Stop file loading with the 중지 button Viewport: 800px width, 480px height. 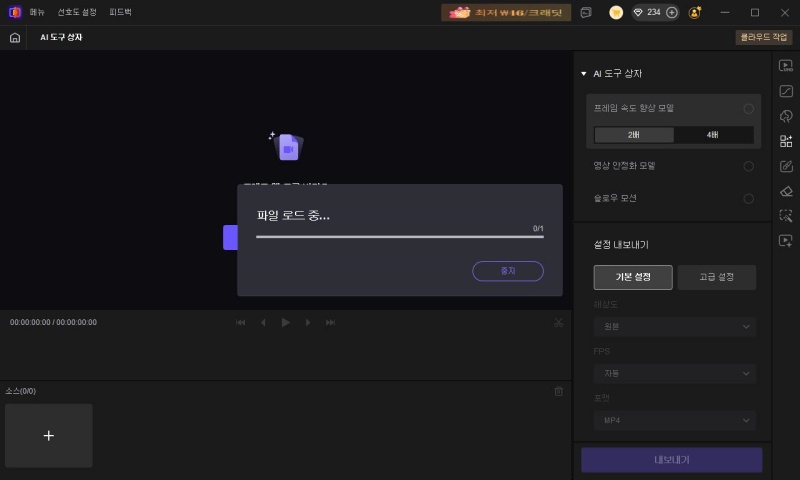508,271
